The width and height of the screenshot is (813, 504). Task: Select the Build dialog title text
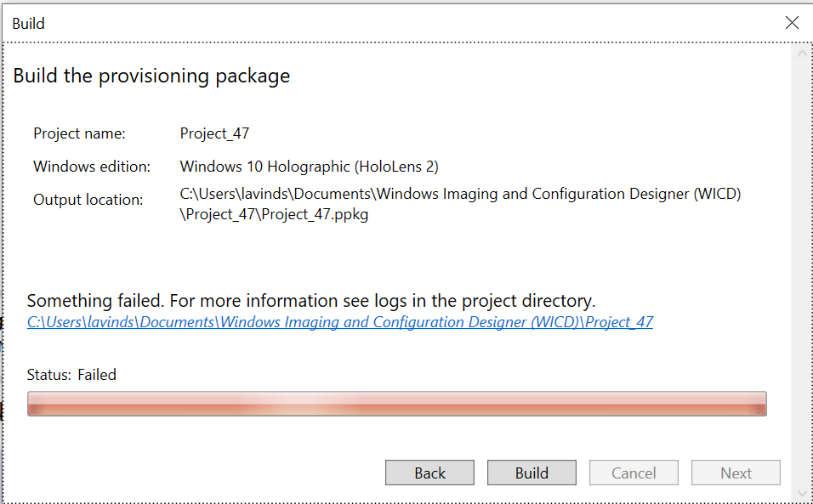pyautogui.click(x=28, y=23)
